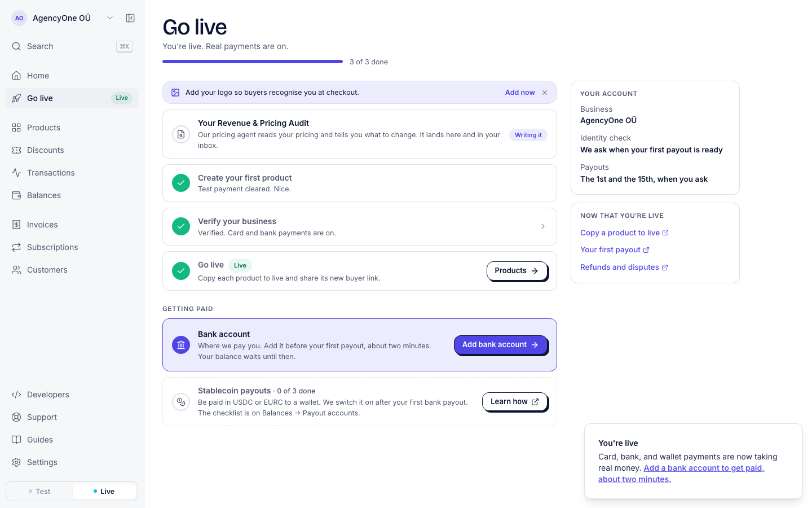Click the Revenue & Pricing Audit document icon
Screen dimensions: 812x508
pyautogui.click(x=181, y=134)
